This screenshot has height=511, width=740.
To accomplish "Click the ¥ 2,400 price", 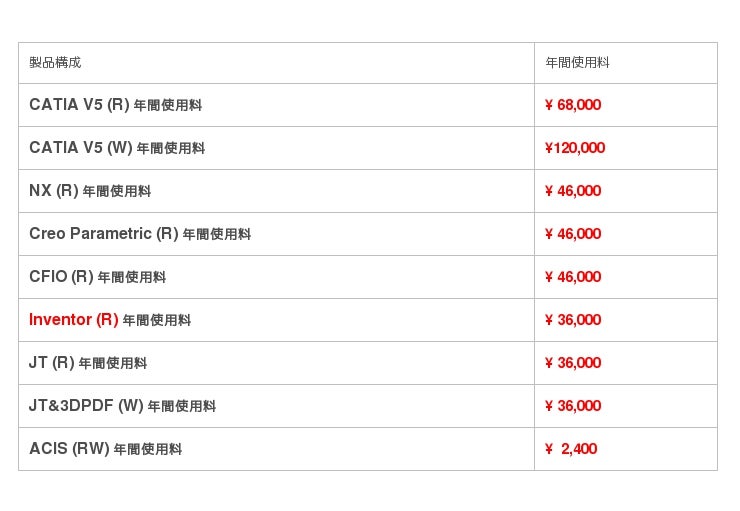I will (x=571, y=449).
